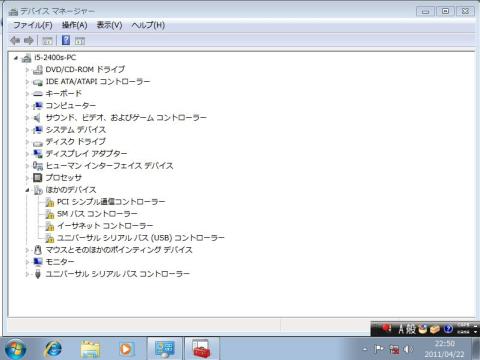The height and width of the screenshot is (360, 480).
Task: Select the システム デバイス icon
Action: click(x=38, y=130)
